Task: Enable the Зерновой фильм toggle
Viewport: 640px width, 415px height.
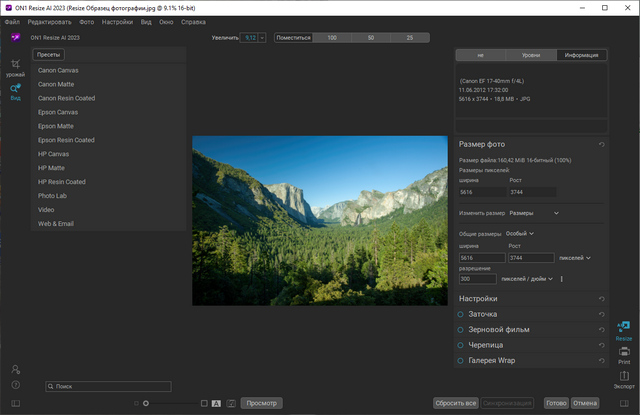Action: (x=461, y=329)
